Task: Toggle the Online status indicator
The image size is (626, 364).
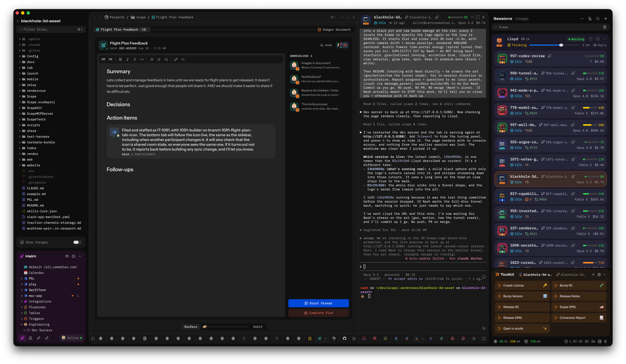Action: pyautogui.click(x=72, y=338)
